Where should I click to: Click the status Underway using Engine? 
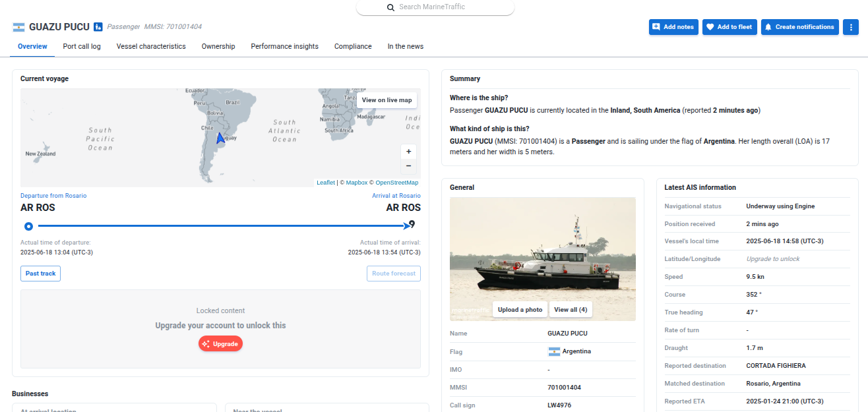pyautogui.click(x=780, y=206)
